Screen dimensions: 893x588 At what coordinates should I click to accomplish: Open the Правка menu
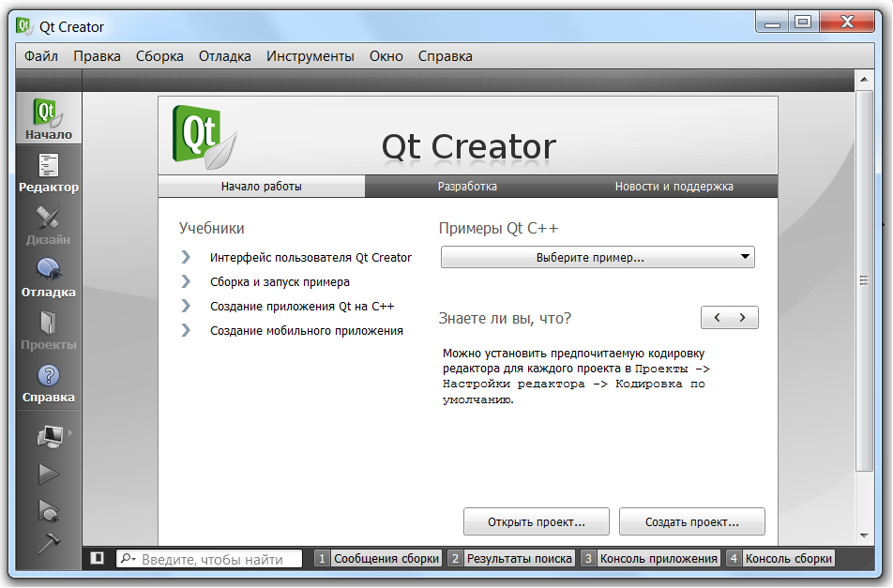97,56
